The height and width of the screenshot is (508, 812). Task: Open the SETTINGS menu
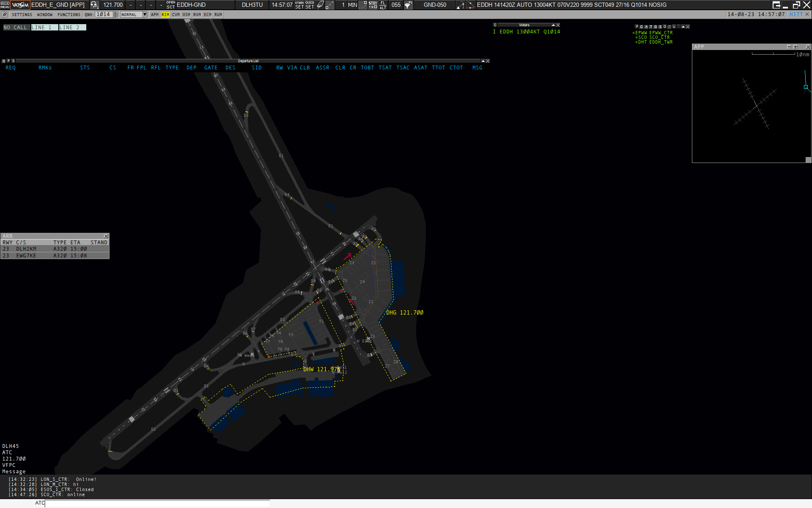pos(22,14)
